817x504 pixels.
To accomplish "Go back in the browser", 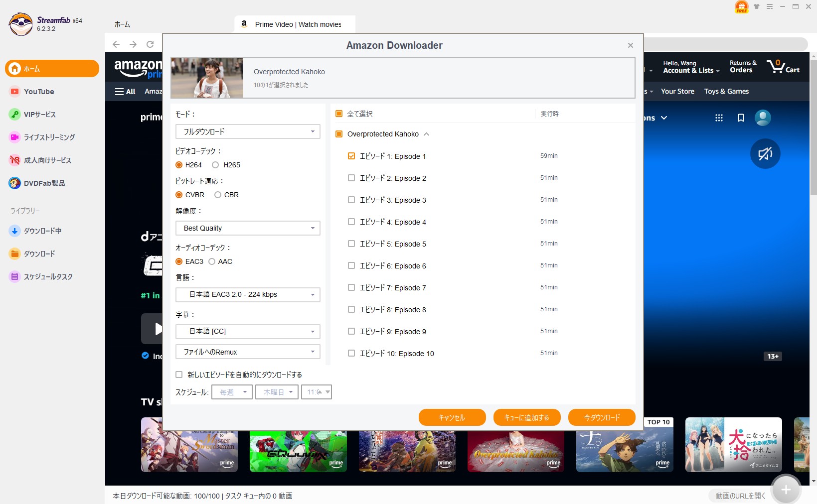I will coord(116,44).
